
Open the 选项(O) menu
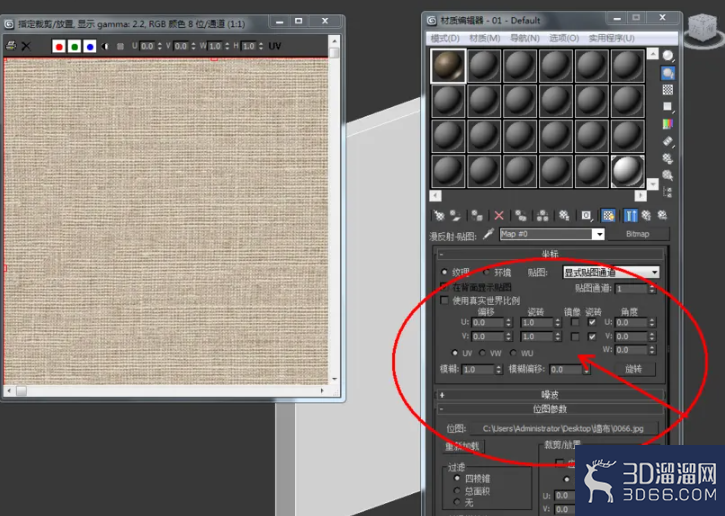(564, 38)
